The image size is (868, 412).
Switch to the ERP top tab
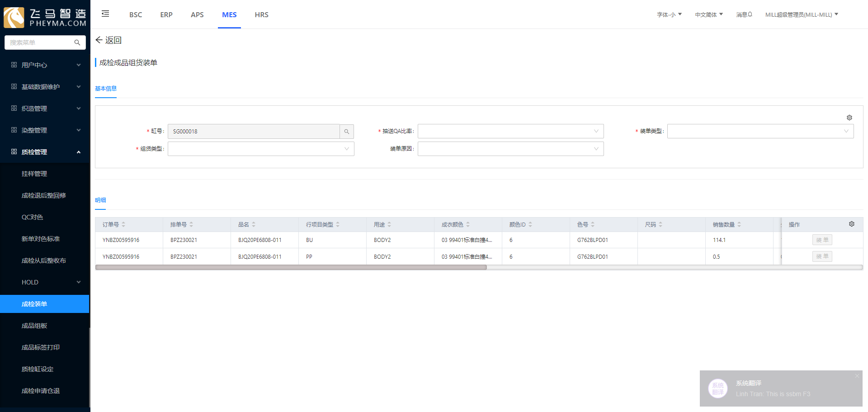point(166,15)
